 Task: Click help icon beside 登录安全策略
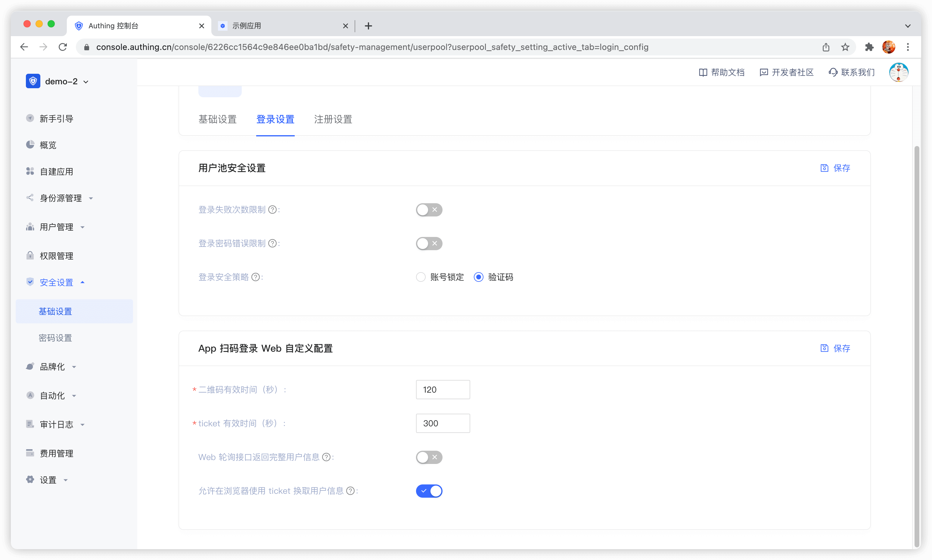tap(256, 277)
